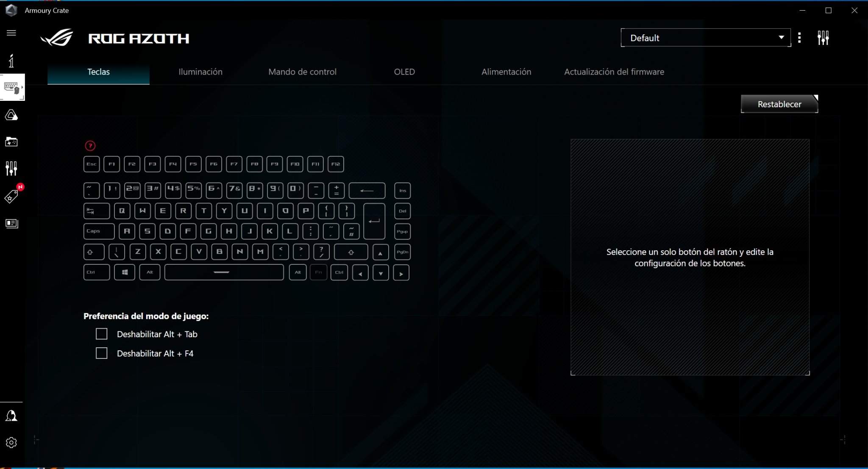Open Aura Sync sidebar icon
The image size is (868, 469).
tap(11, 115)
